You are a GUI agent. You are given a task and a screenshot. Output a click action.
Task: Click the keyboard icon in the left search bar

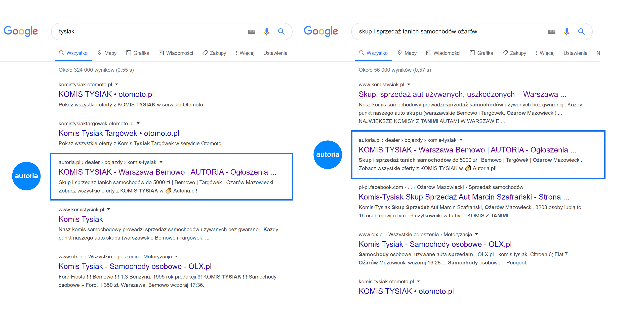tap(251, 31)
